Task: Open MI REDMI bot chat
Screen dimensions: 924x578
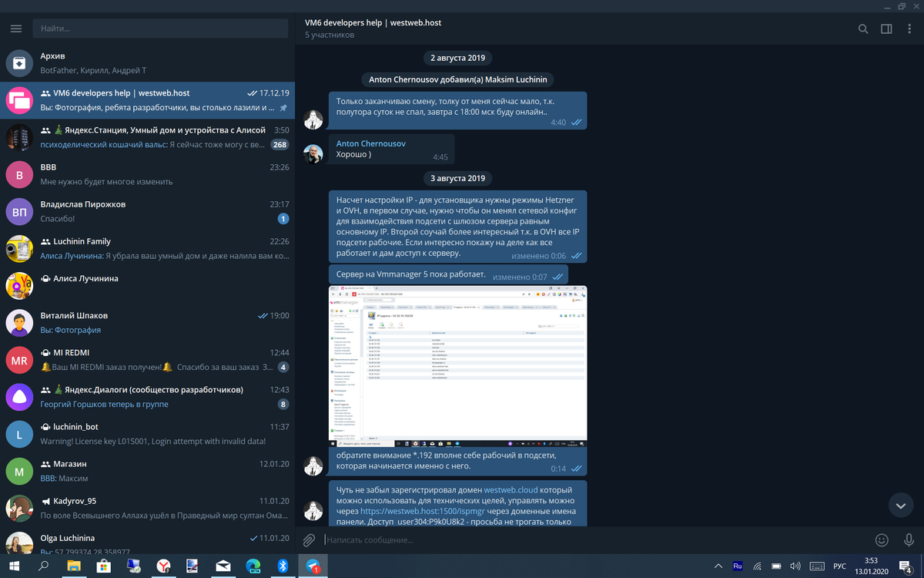Action: [x=147, y=359]
